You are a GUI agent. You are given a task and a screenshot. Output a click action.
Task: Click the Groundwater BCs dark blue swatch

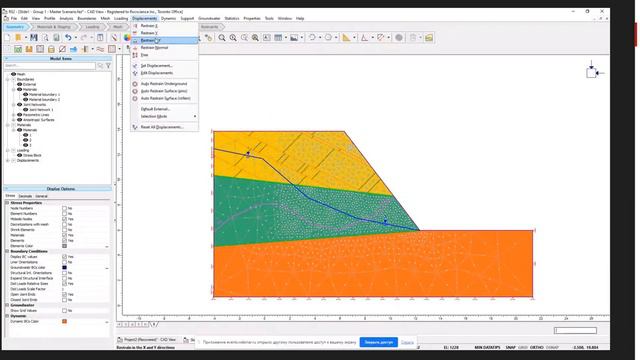[64, 268]
